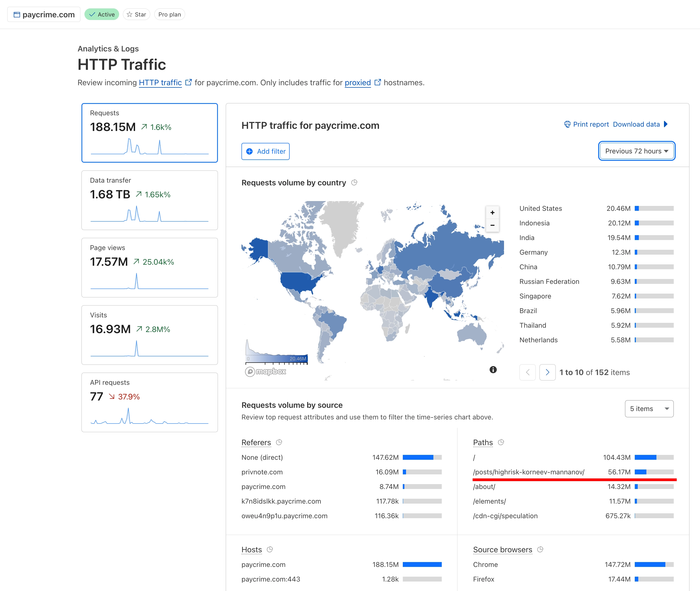Click the Mapbox logo on the map
Image resolution: width=700 pixels, height=591 pixels.
click(x=266, y=372)
